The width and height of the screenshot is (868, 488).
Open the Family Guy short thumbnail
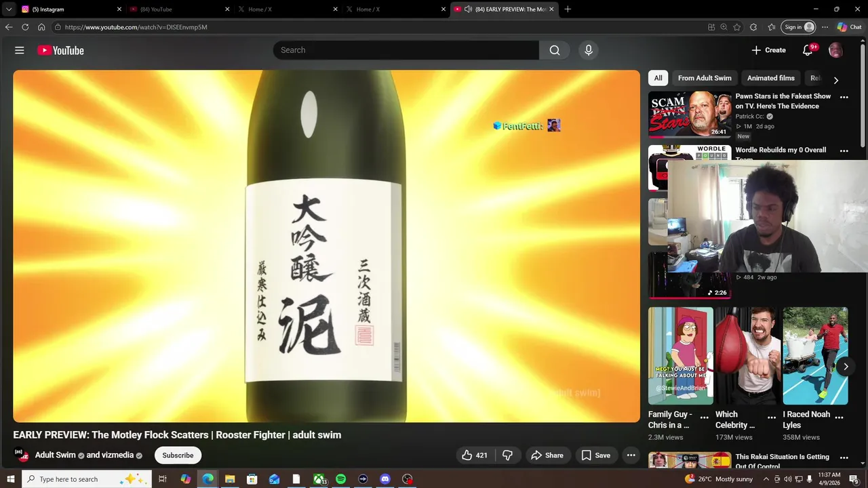[x=681, y=356]
